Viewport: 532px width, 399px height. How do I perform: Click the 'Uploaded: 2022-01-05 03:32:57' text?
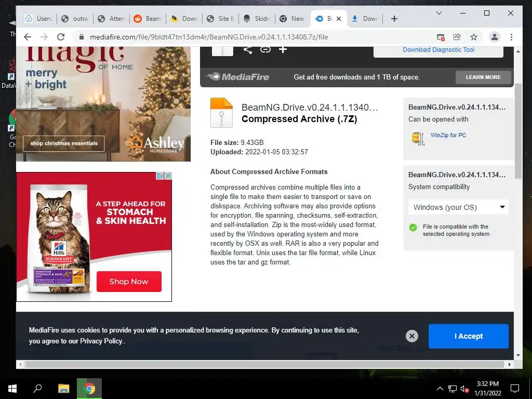(x=259, y=152)
